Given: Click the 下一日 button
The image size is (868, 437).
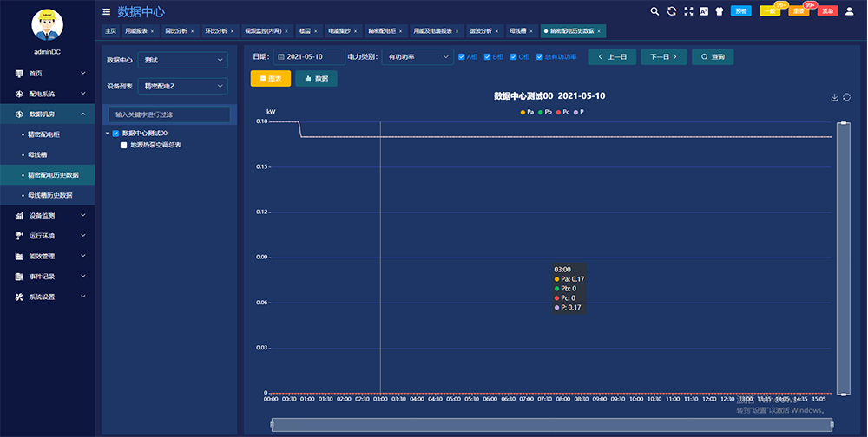Looking at the screenshot, I should 664,57.
